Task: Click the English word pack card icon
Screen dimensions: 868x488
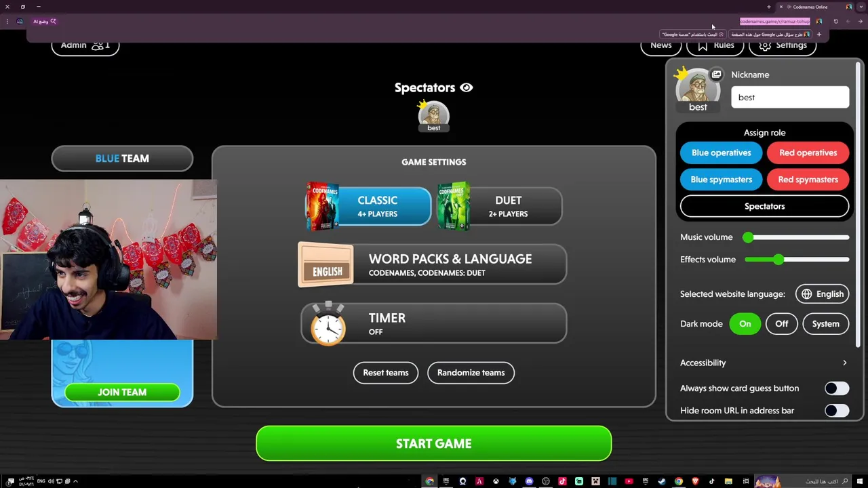Action: click(x=326, y=265)
